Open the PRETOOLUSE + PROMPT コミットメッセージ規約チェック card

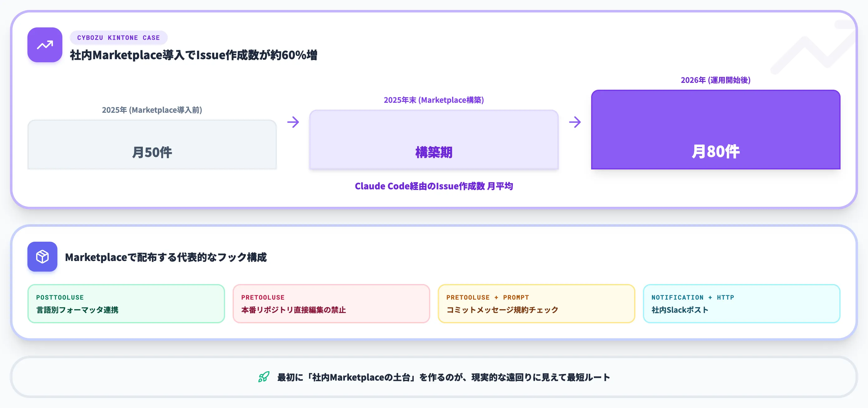pos(537,304)
